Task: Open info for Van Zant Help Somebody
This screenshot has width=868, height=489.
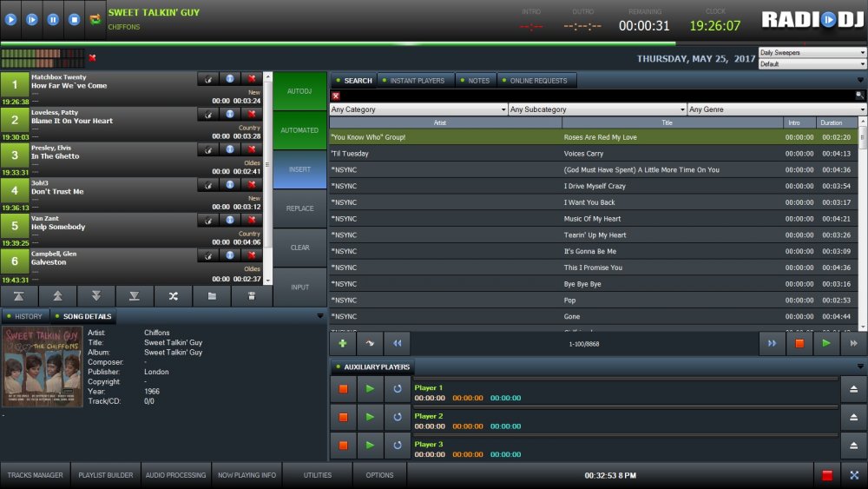Action: click(x=230, y=220)
